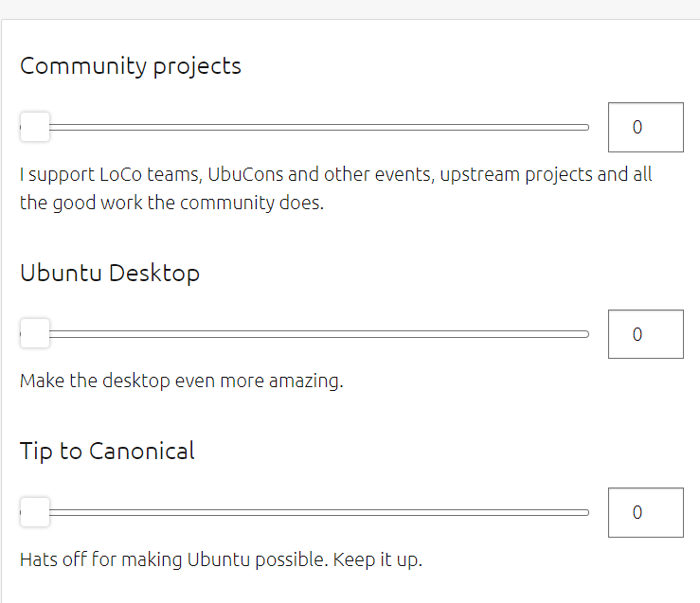This screenshot has height=603, width=700.
Task: Click the "I support LoCo teams" description line
Action: pos(335,175)
